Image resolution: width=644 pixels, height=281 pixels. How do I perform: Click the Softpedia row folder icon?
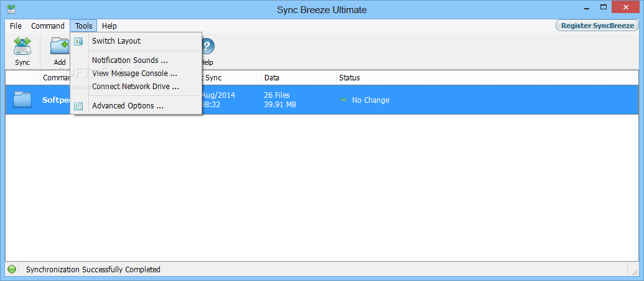click(x=22, y=100)
